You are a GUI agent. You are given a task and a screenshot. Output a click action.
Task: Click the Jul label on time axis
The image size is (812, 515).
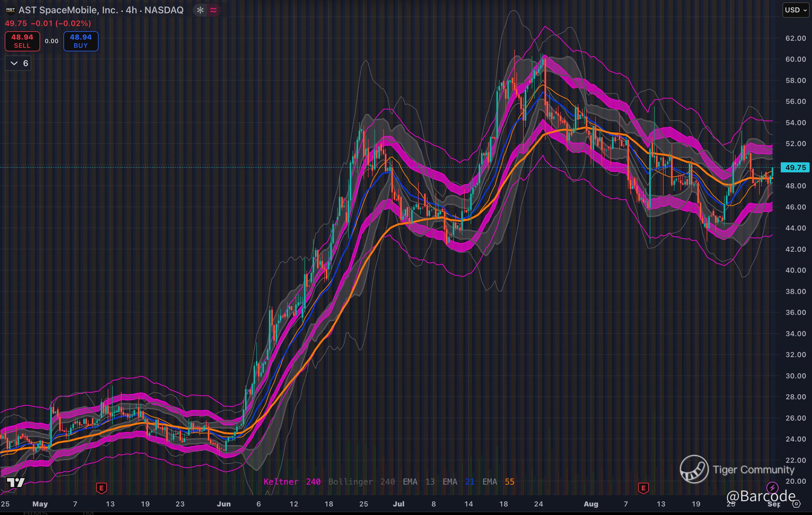point(398,504)
